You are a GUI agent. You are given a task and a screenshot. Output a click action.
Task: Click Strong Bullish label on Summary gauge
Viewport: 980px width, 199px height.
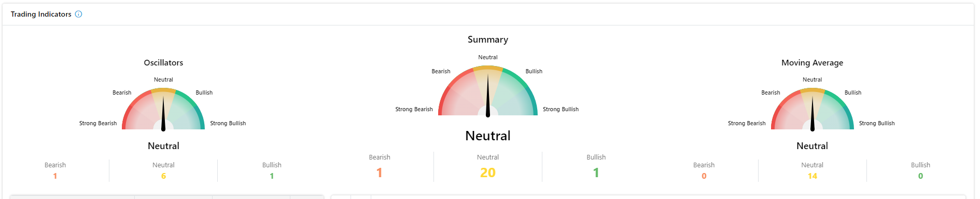(x=561, y=109)
